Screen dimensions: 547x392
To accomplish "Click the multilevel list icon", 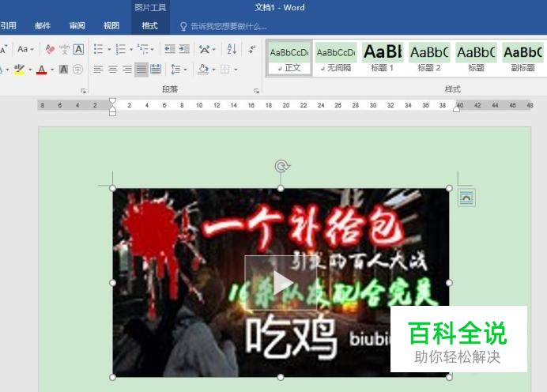I will (143, 49).
